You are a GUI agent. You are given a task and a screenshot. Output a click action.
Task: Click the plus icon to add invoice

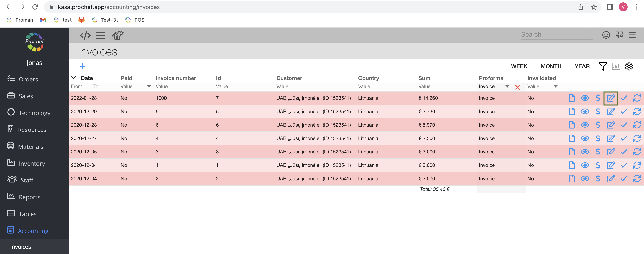82,66
